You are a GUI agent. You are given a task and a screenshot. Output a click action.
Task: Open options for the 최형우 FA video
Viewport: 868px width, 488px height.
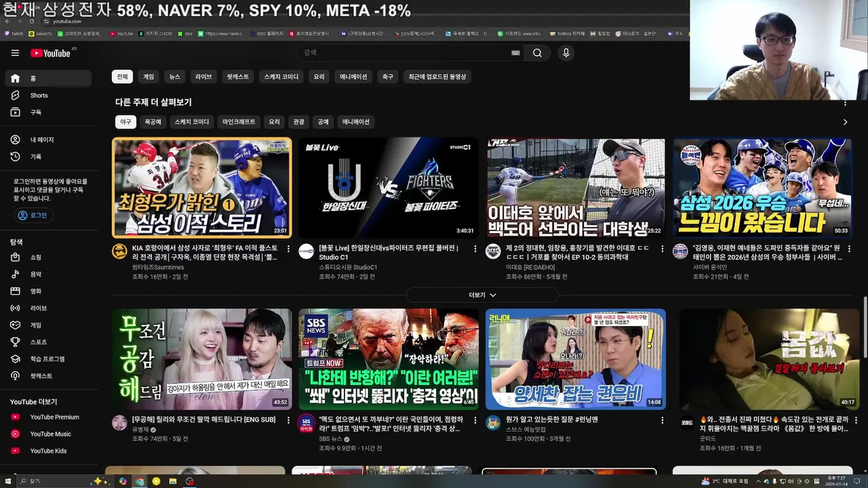click(x=288, y=249)
